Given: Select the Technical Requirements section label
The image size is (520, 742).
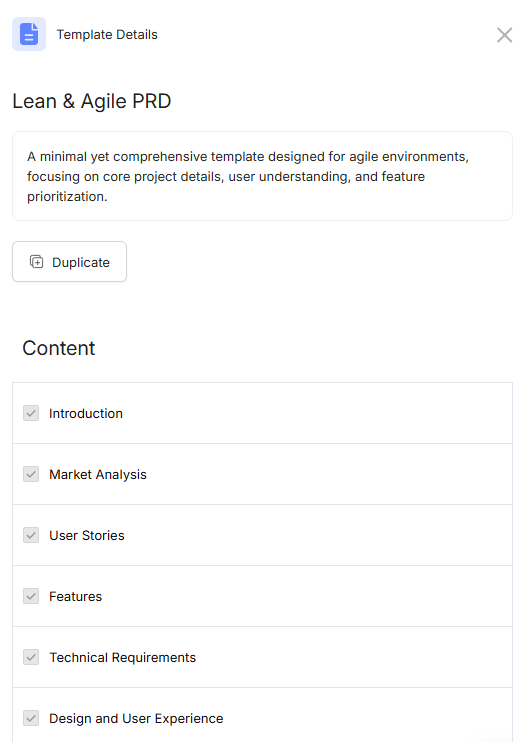Looking at the screenshot, I should pyautogui.click(x=123, y=658).
